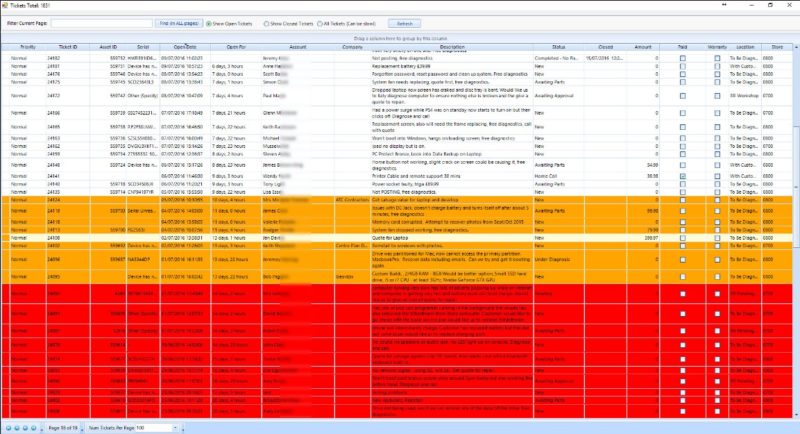The height and width of the screenshot is (434, 800).
Task: Click '6 days, 3 hours' open-for cell
Action: pos(236,66)
